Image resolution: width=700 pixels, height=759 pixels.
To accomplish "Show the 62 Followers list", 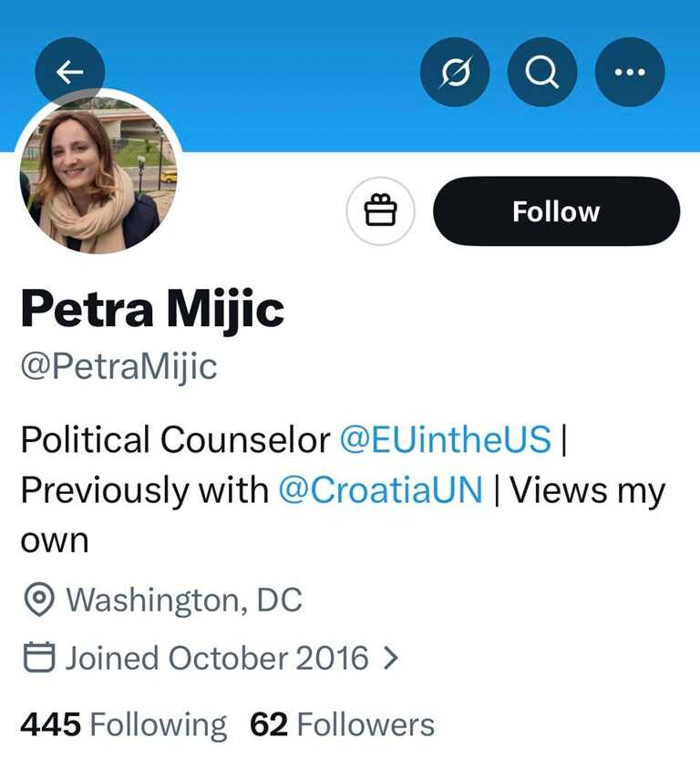I will (x=342, y=725).
